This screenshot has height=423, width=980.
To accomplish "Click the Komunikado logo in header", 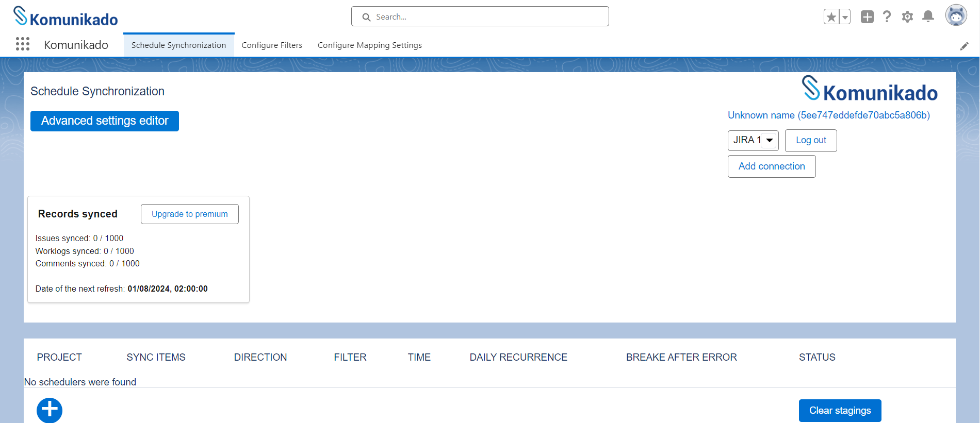I will [x=66, y=16].
